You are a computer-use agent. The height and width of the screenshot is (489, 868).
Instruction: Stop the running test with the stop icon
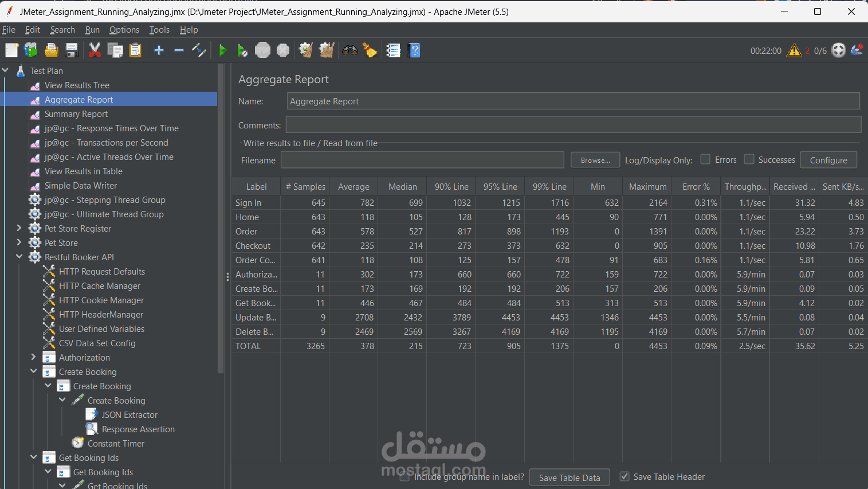click(262, 50)
